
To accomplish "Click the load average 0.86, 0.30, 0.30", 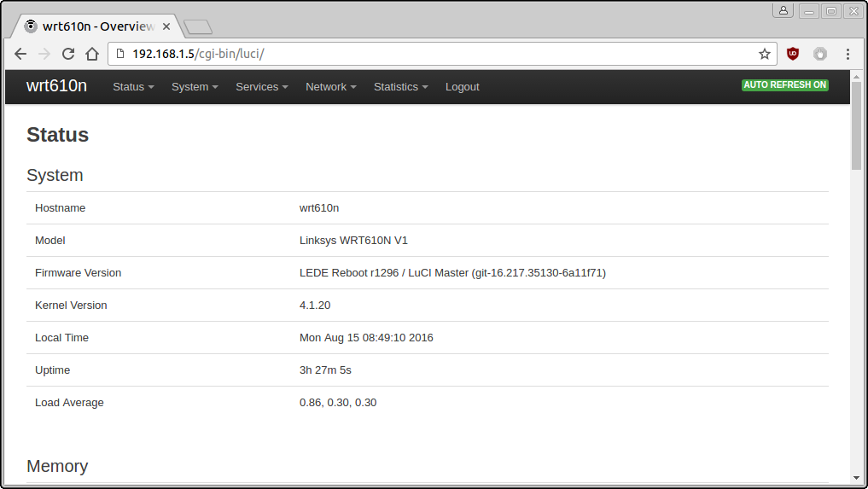I will (338, 403).
